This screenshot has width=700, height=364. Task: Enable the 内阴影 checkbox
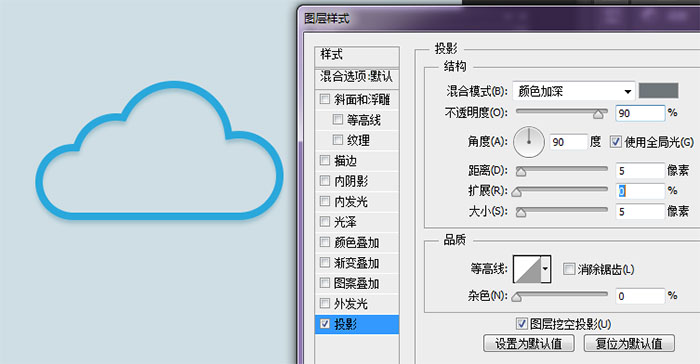(x=325, y=181)
